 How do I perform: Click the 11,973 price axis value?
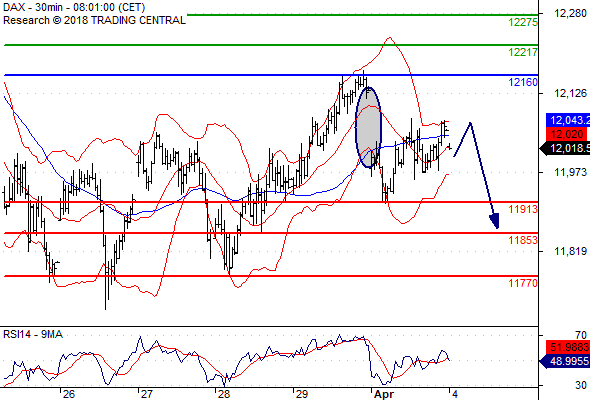pos(570,172)
